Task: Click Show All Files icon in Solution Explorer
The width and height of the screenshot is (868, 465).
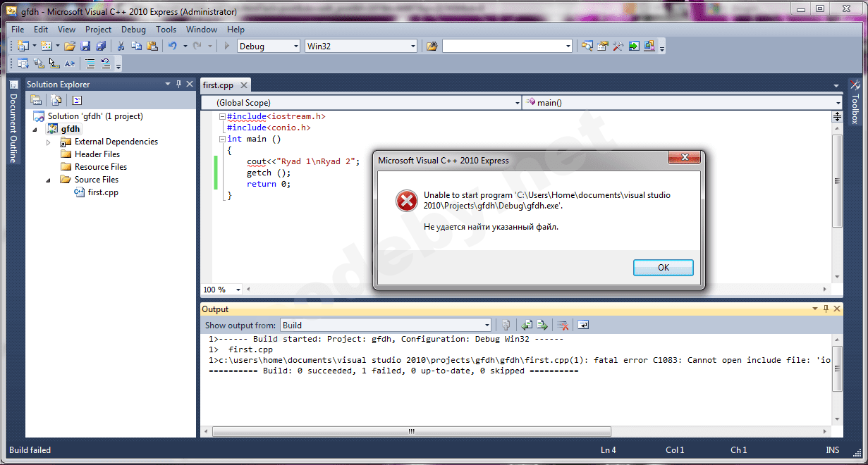Action: coord(56,100)
